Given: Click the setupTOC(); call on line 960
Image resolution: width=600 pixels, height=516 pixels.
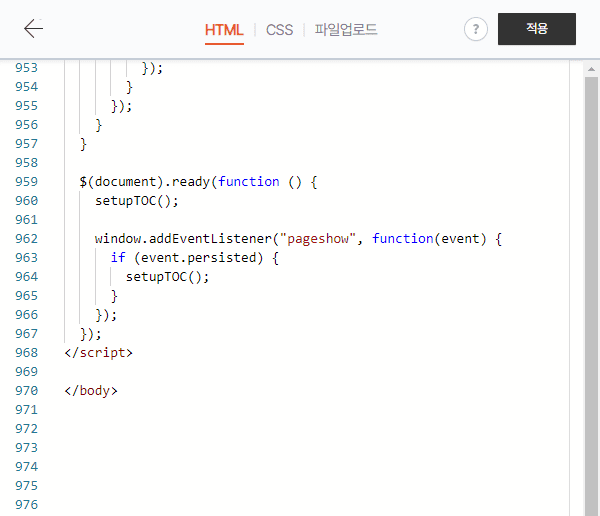Looking at the screenshot, I should click(137, 201).
